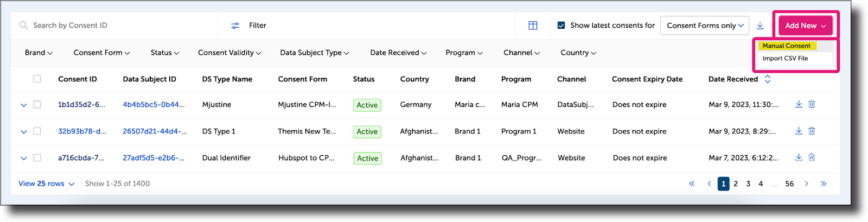Delete the DS Type 1 consent row
The height and width of the screenshot is (222, 868).
[812, 131]
